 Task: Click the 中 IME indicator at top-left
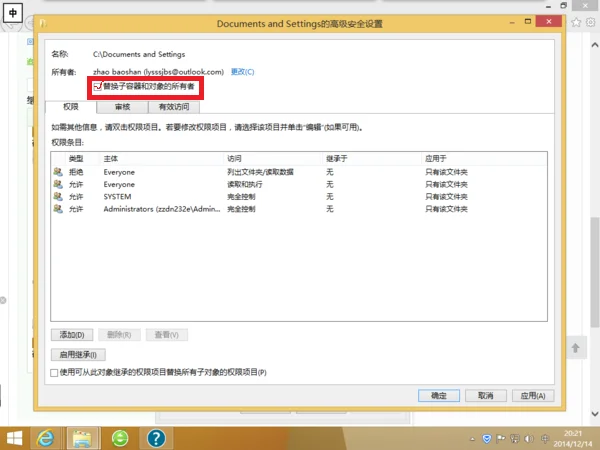pyautogui.click(x=13, y=13)
